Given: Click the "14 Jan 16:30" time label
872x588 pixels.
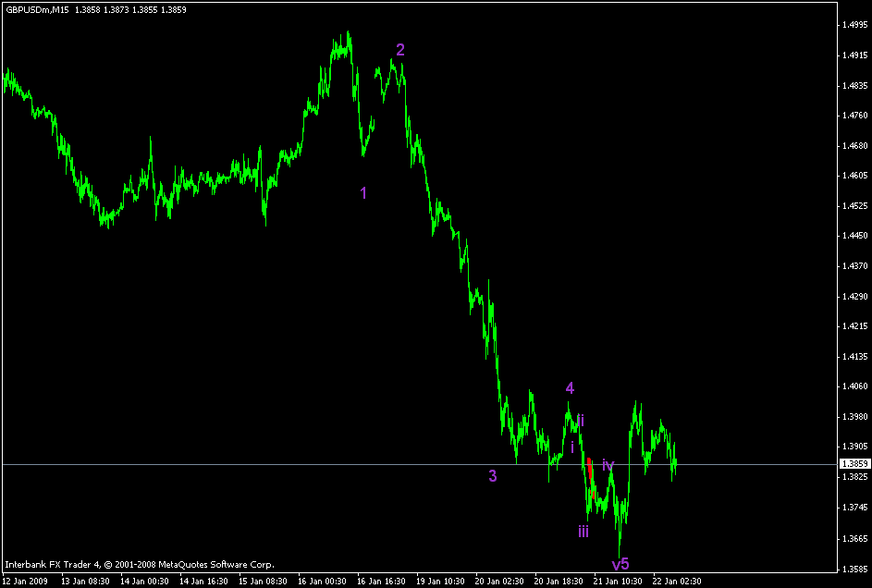Looking at the screenshot, I should click(x=203, y=582).
